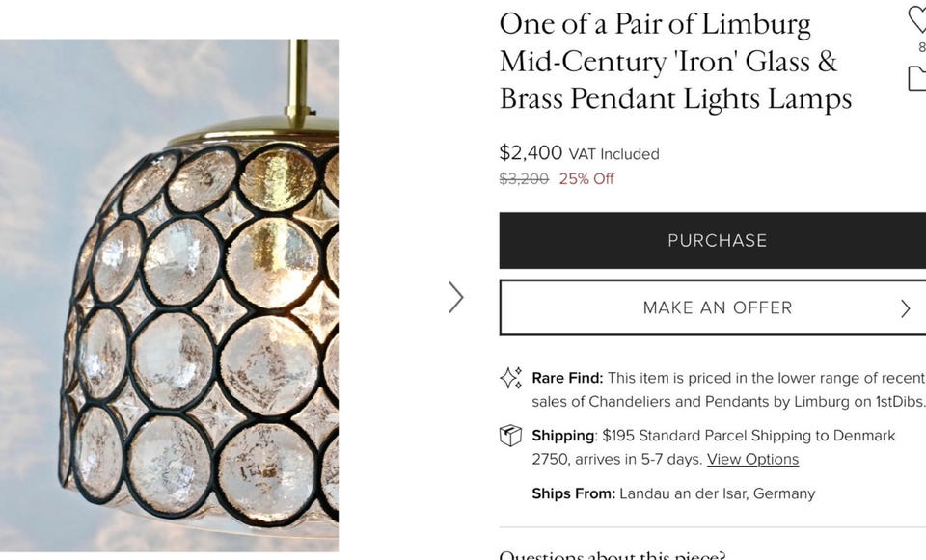Save item using the folder icon

918,78
